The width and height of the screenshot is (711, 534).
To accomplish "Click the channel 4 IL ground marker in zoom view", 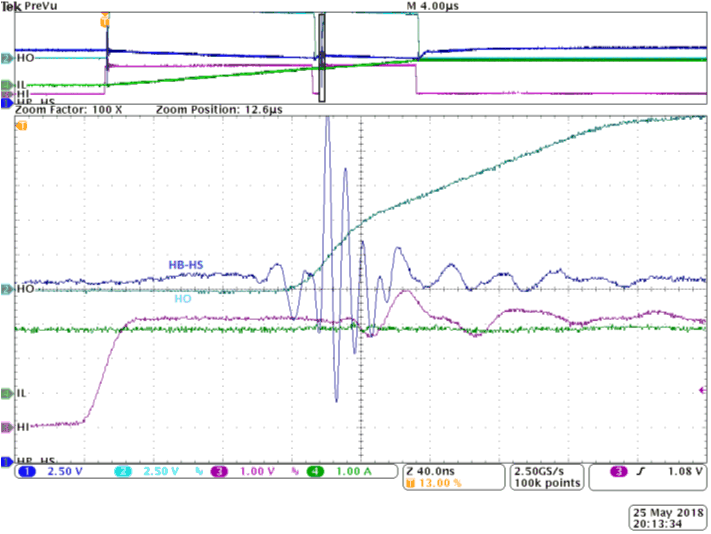I will (7, 393).
